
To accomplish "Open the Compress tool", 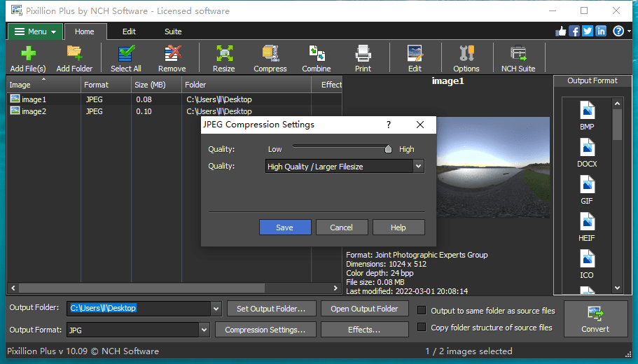I will [270, 59].
